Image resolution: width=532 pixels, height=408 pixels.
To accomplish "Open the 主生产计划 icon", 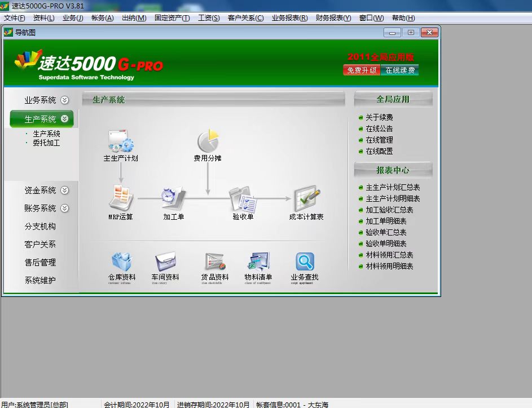I will click(x=120, y=141).
